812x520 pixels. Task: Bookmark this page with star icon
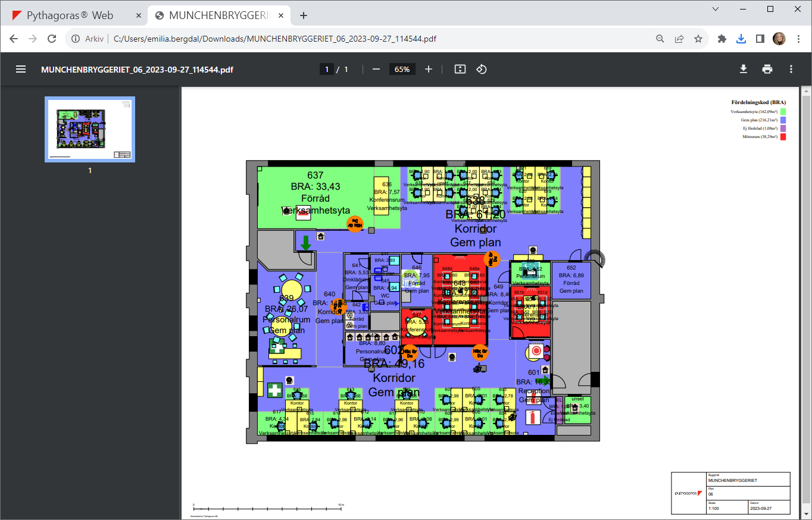[698, 39]
